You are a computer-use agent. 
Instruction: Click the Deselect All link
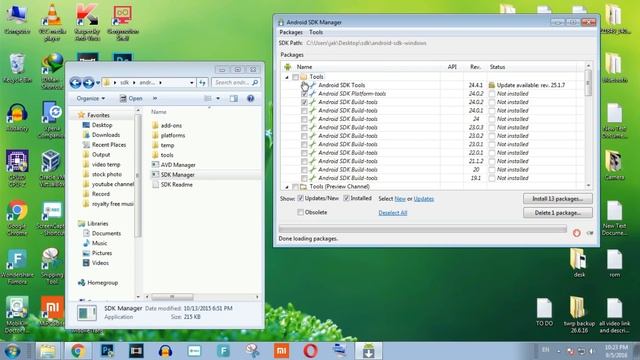393,213
